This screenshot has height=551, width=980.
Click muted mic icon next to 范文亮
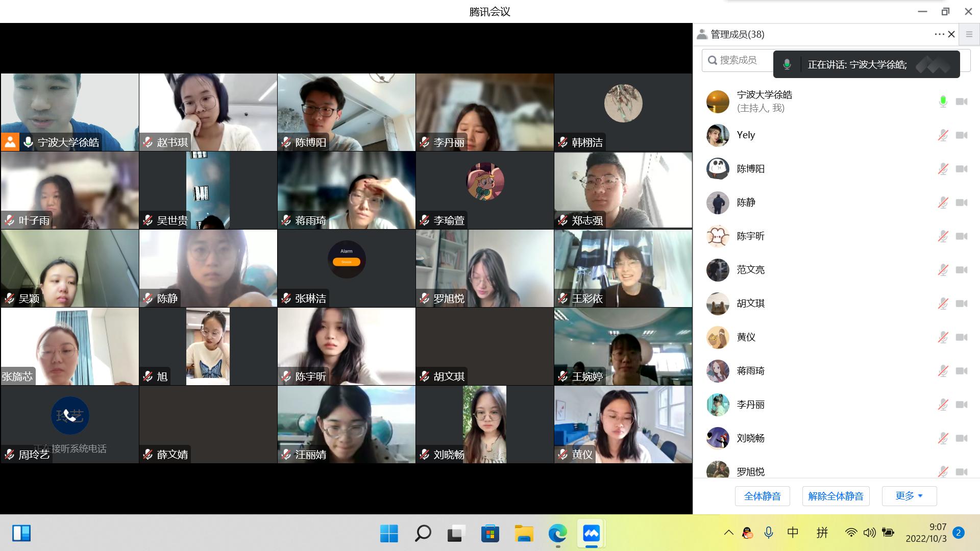[943, 270]
